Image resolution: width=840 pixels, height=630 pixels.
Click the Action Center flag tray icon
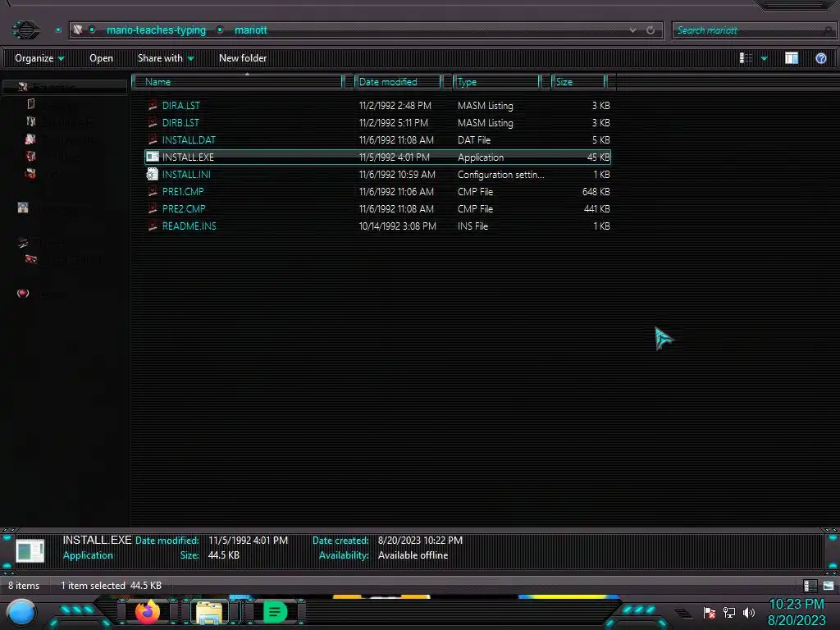pos(710,613)
